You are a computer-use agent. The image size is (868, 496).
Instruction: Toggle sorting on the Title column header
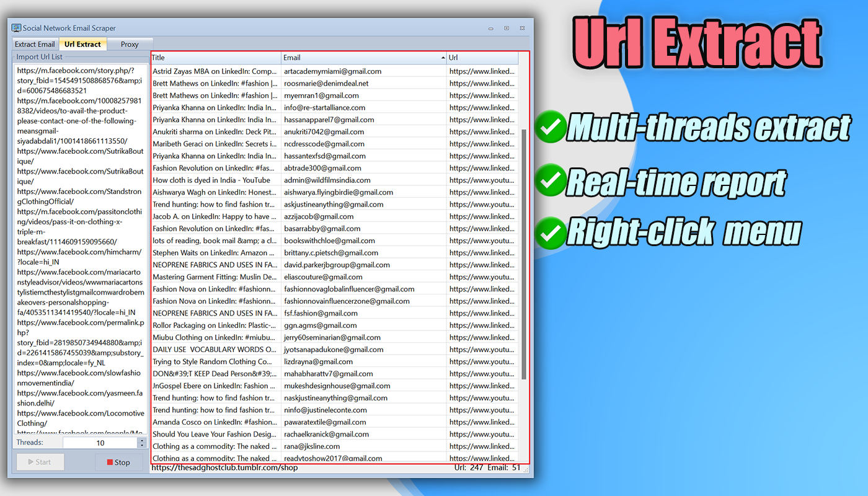tap(215, 57)
